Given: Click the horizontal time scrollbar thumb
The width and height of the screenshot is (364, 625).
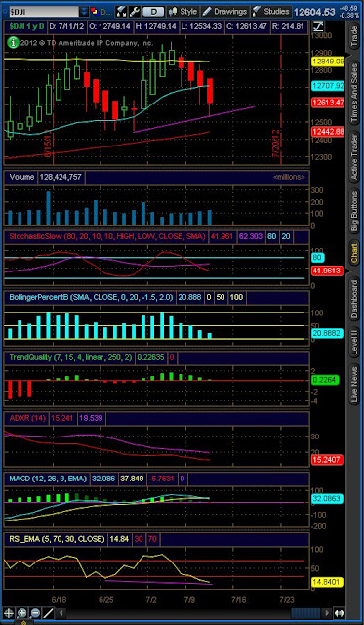Looking at the screenshot, I should tap(305, 612).
